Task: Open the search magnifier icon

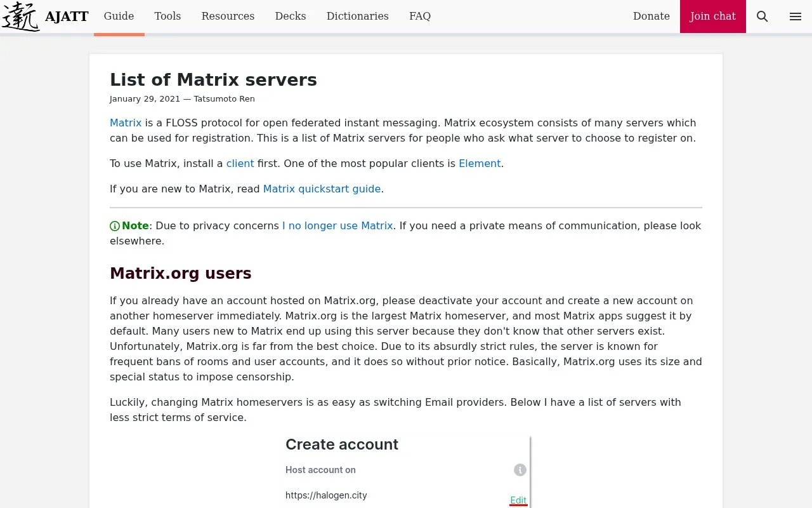Action: tap(763, 17)
